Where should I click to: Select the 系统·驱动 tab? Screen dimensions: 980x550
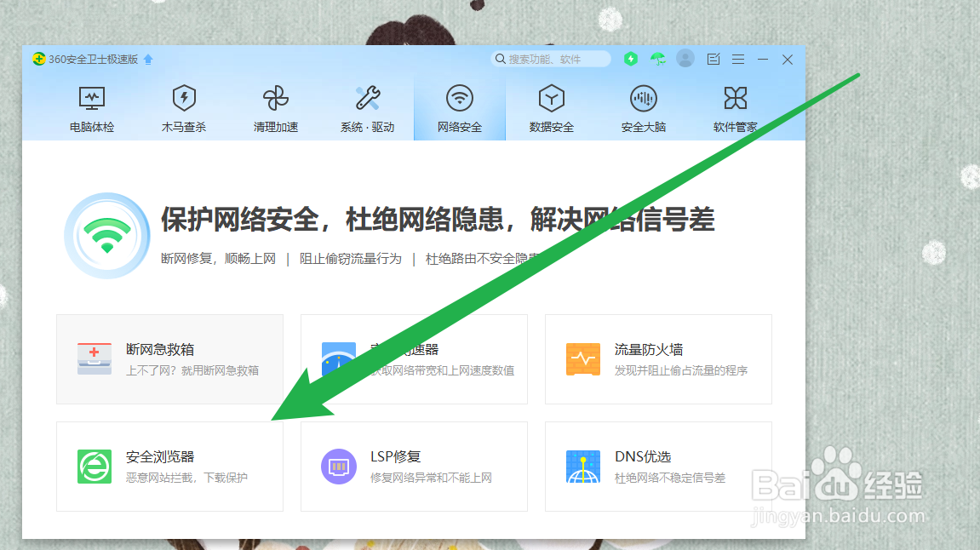368,109
